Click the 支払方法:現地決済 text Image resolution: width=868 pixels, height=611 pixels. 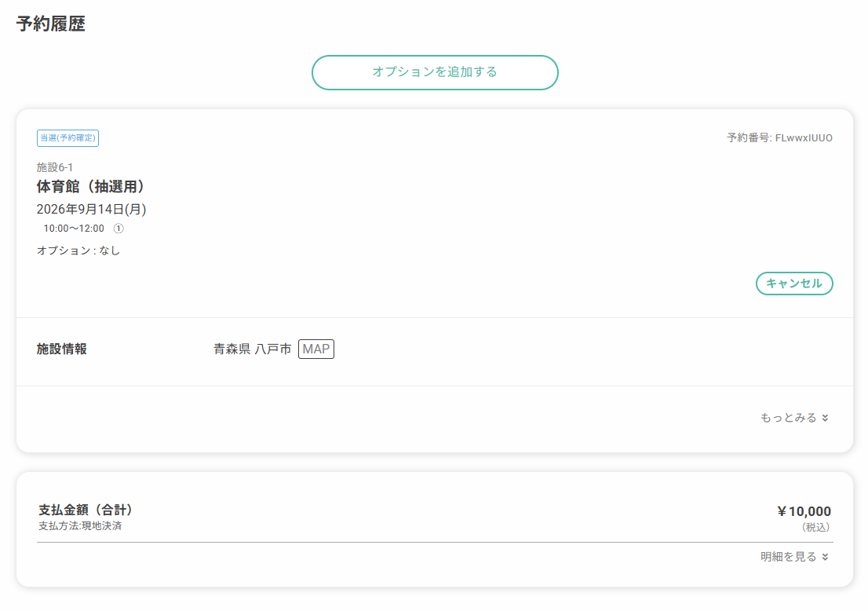[80, 525]
